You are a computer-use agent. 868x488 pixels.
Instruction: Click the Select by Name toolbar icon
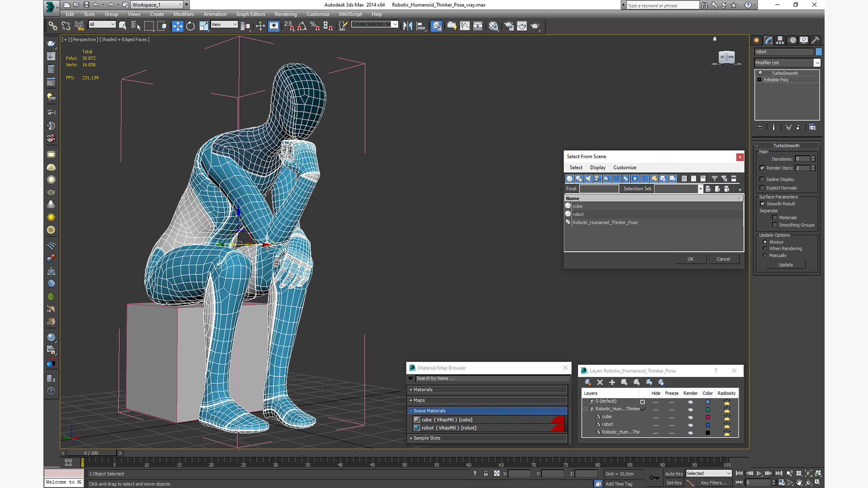tap(136, 26)
